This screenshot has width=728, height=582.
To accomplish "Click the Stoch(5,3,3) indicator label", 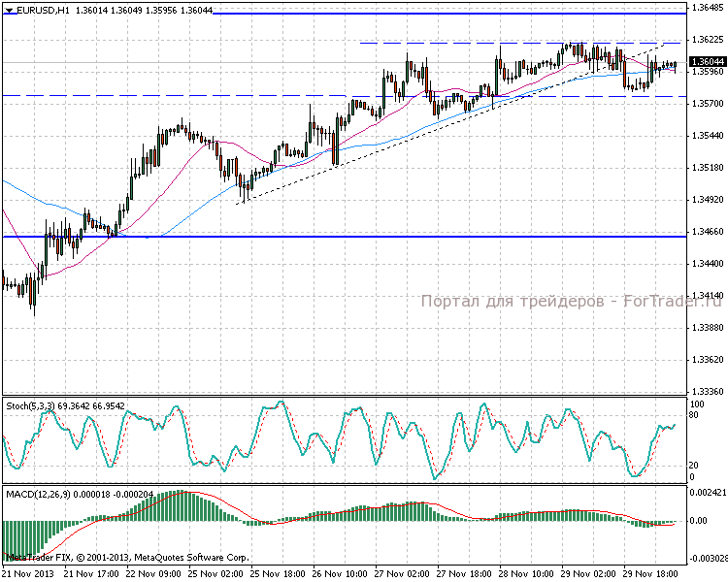I will (x=30, y=406).
